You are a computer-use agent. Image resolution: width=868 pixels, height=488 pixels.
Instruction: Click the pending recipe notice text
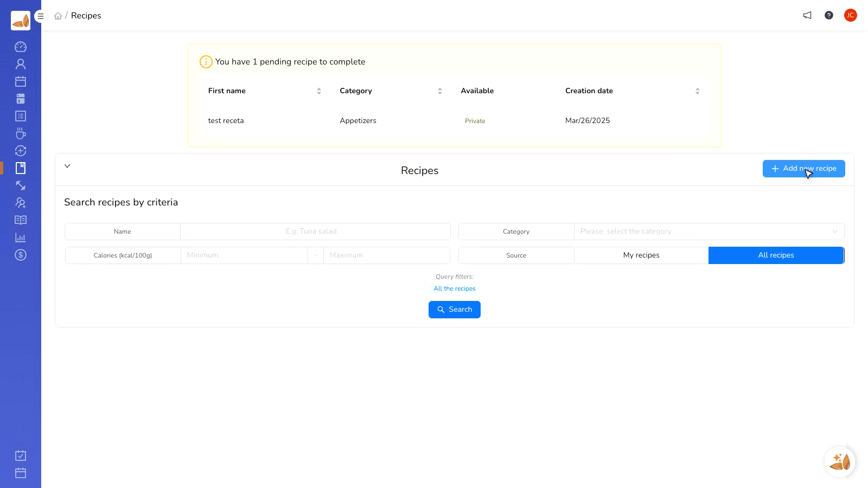[290, 62]
